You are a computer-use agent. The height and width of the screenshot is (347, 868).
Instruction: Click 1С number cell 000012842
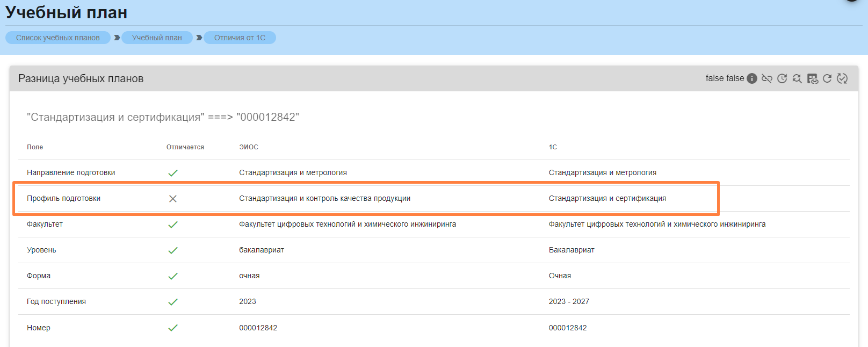(568, 328)
